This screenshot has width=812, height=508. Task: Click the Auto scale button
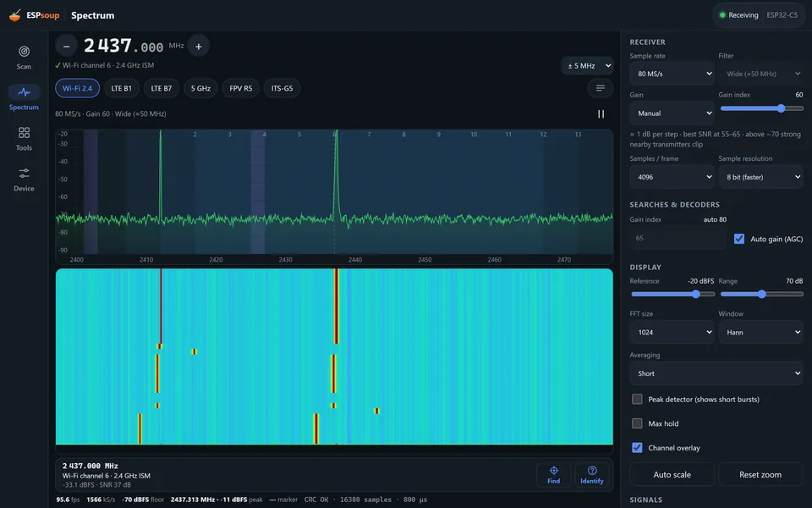click(x=672, y=474)
